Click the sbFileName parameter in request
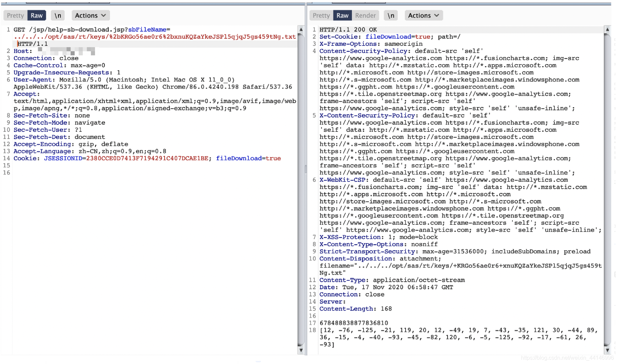 pyautogui.click(x=147, y=30)
